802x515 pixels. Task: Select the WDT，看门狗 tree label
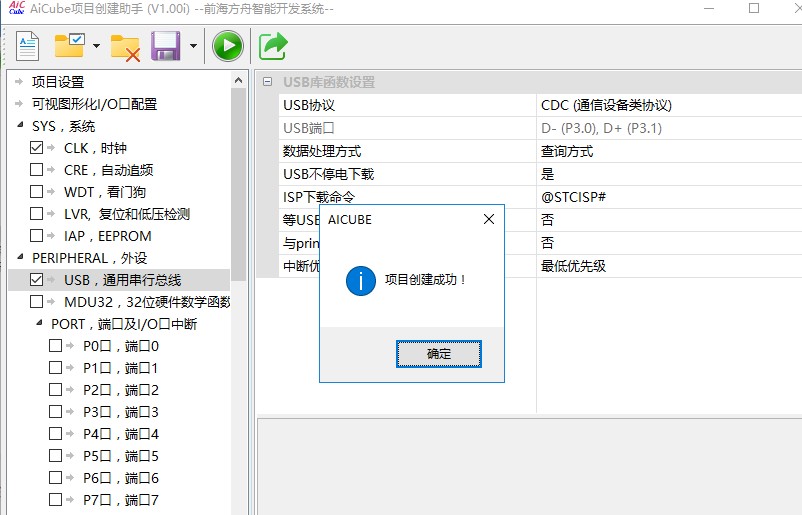click(x=105, y=192)
